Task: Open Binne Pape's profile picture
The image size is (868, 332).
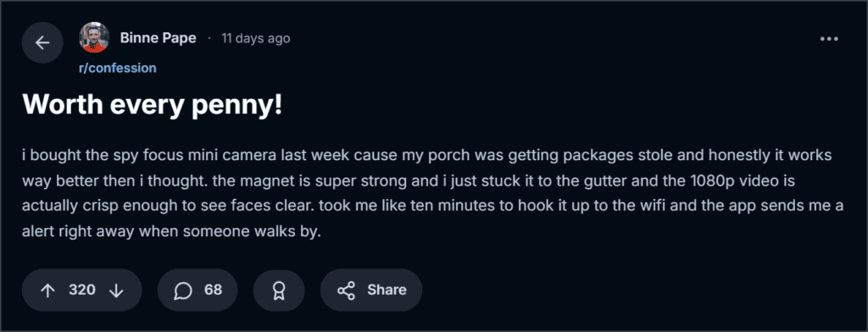Action: pyautogui.click(x=94, y=37)
